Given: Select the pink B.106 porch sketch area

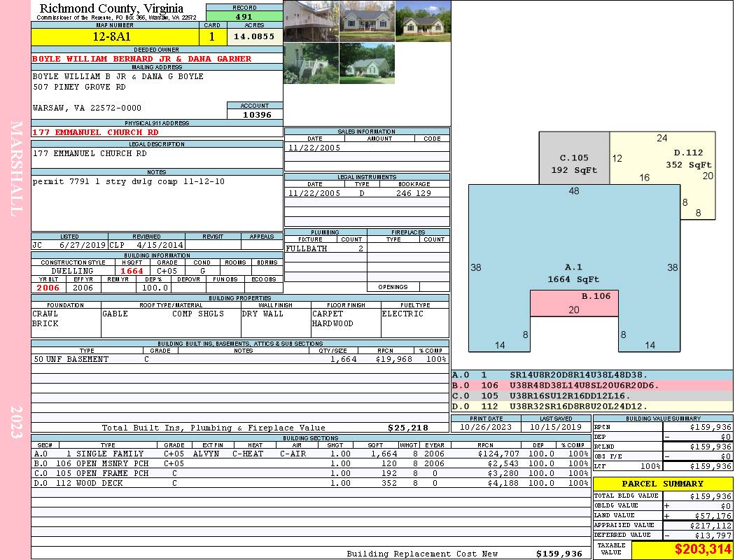Looking at the screenshot, I should coord(574,303).
